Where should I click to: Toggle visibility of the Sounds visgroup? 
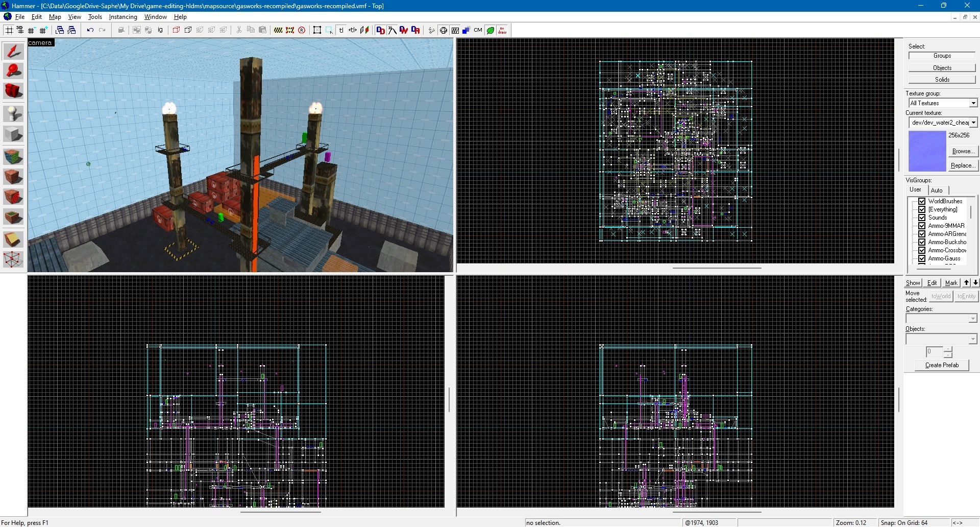pyautogui.click(x=922, y=217)
